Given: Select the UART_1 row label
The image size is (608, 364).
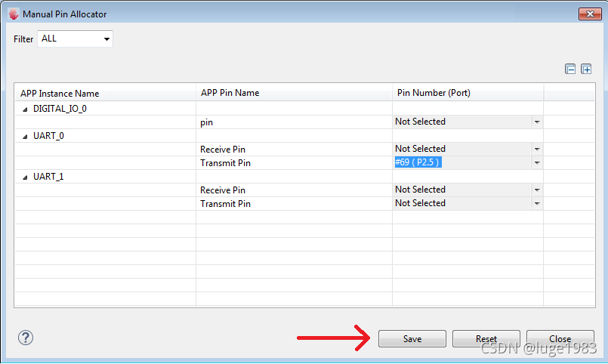Looking at the screenshot, I should pos(48,177).
